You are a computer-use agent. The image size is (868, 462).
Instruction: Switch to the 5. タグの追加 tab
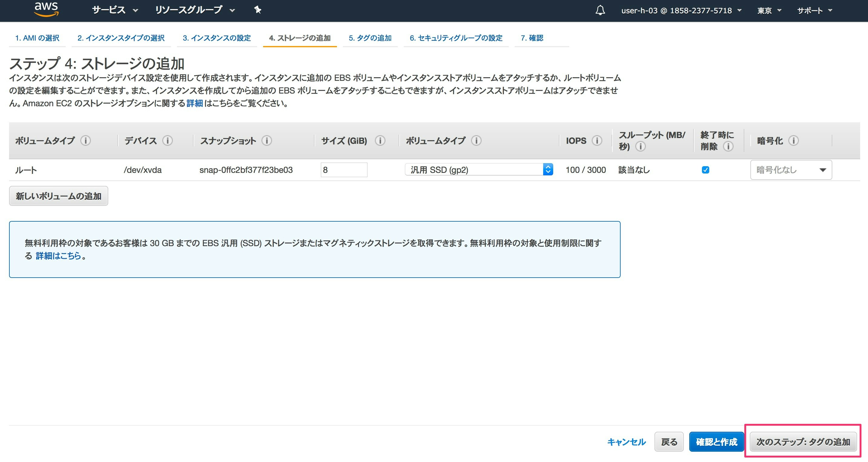pyautogui.click(x=370, y=38)
